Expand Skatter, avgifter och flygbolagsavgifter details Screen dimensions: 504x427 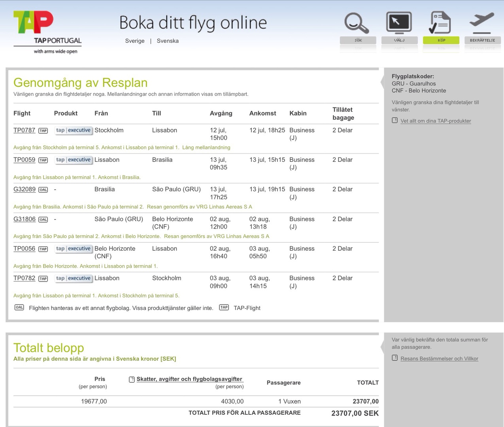pyautogui.click(x=189, y=379)
